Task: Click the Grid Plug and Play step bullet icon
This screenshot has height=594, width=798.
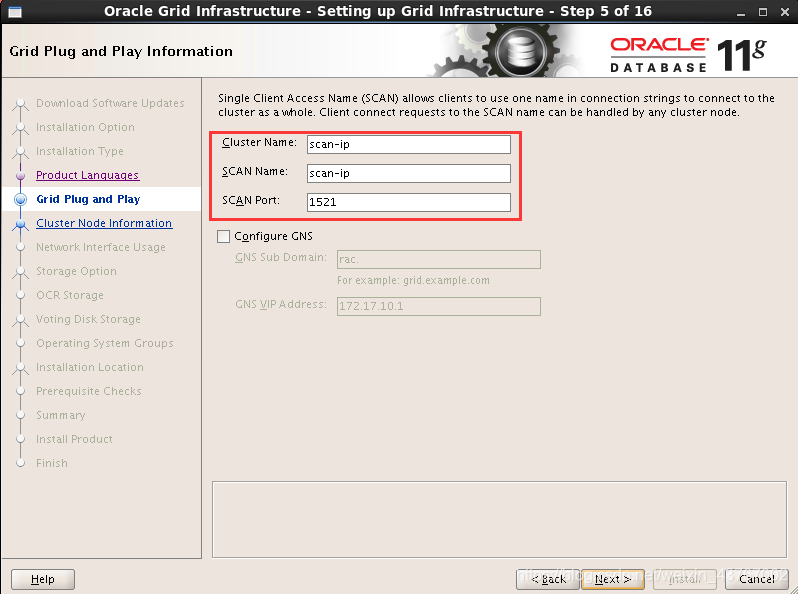Action: coord(20,199)
